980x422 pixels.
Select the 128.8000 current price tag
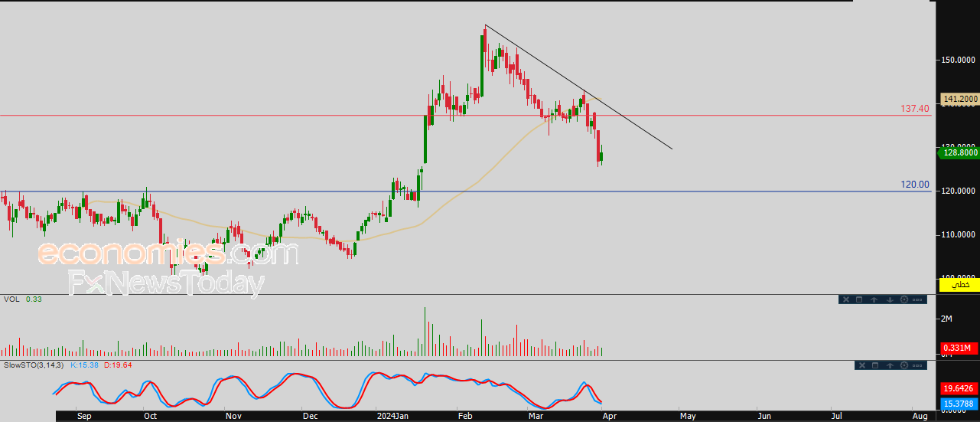click(958, 153)
